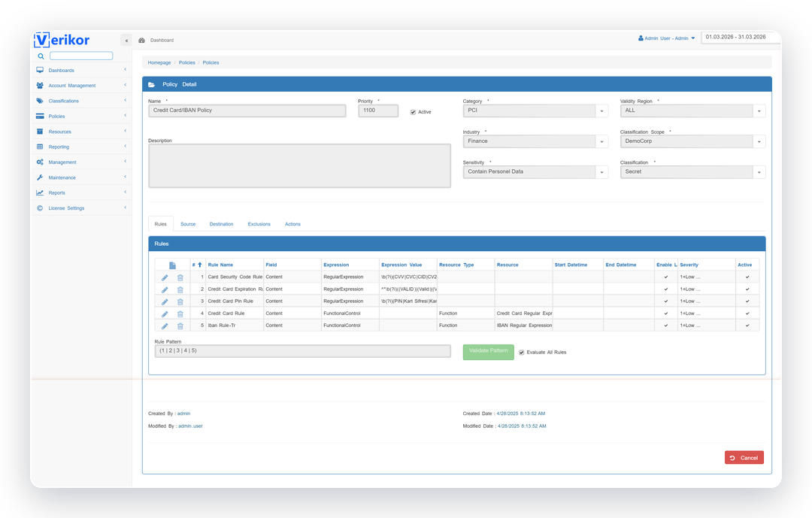Go to Homepage breadcrumb link
Screen dimensions: 812x518
(159, 62)
